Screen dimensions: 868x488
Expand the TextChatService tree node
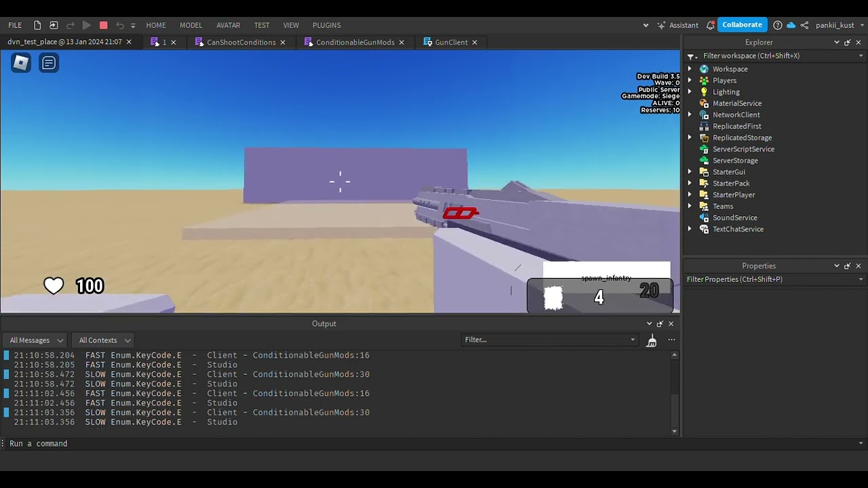[690, 229]
